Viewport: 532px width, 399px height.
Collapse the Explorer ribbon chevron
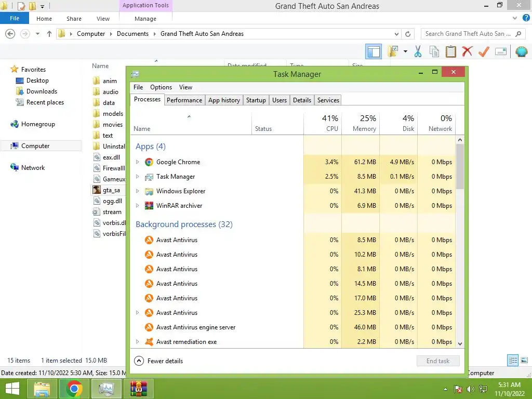(x=515, y=18)
